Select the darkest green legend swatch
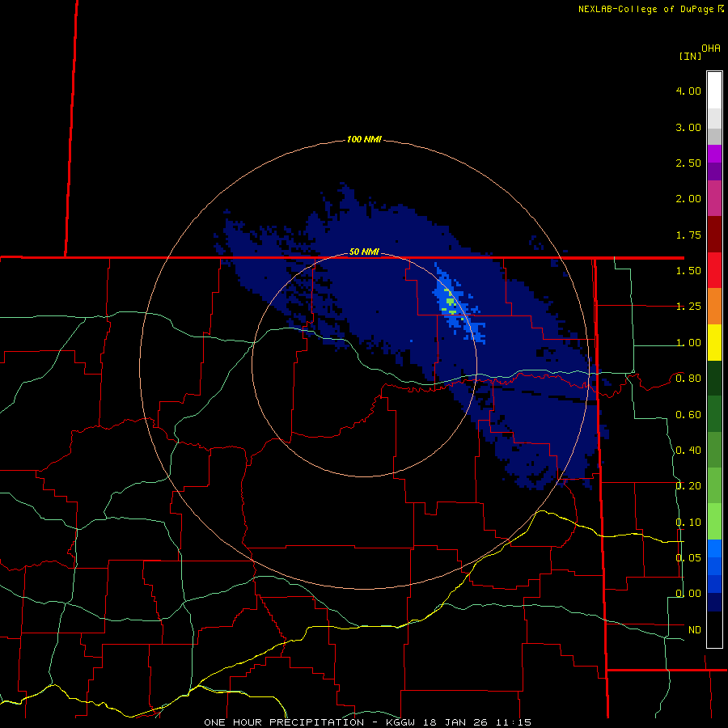 (x=714, y=378)
